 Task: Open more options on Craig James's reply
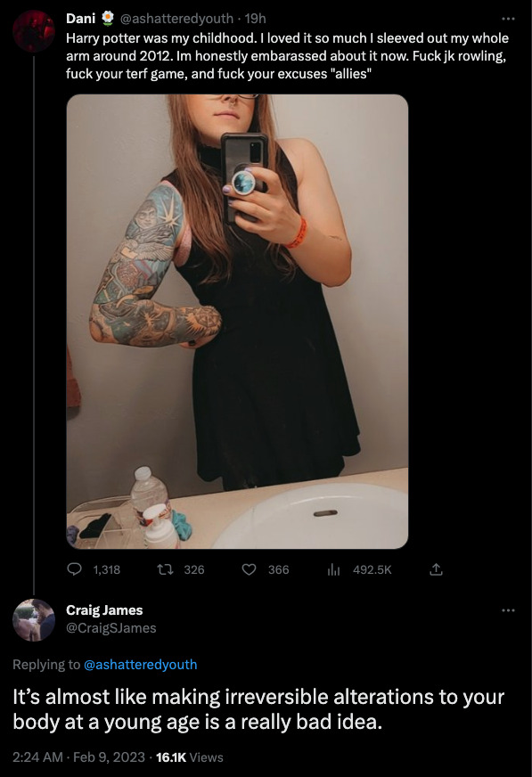508,610
